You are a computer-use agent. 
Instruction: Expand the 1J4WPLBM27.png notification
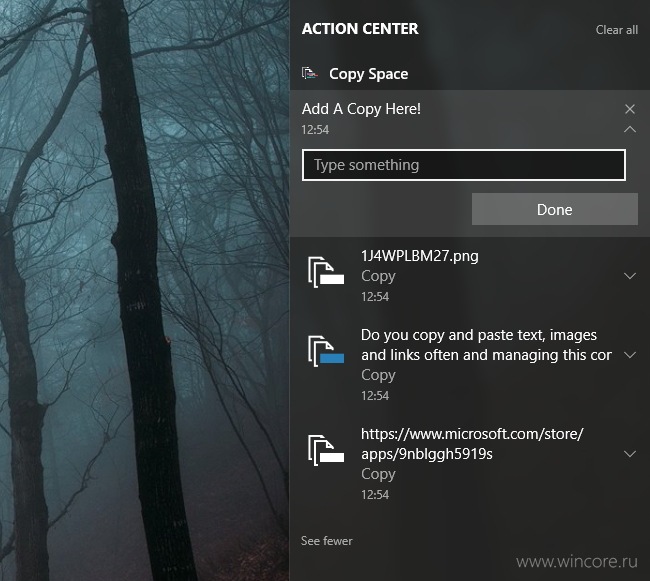(x=630, y=276)
